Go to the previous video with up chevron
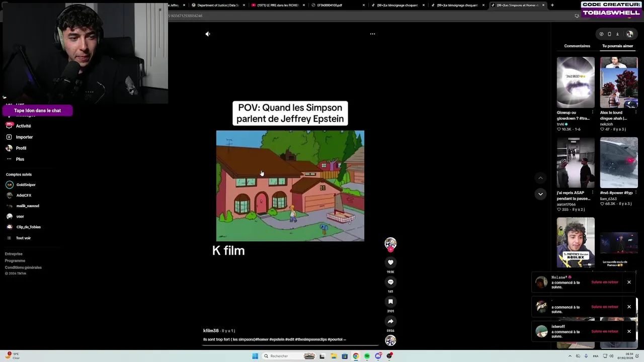Screen dimensions: 644x362 (x=540, y=177)
